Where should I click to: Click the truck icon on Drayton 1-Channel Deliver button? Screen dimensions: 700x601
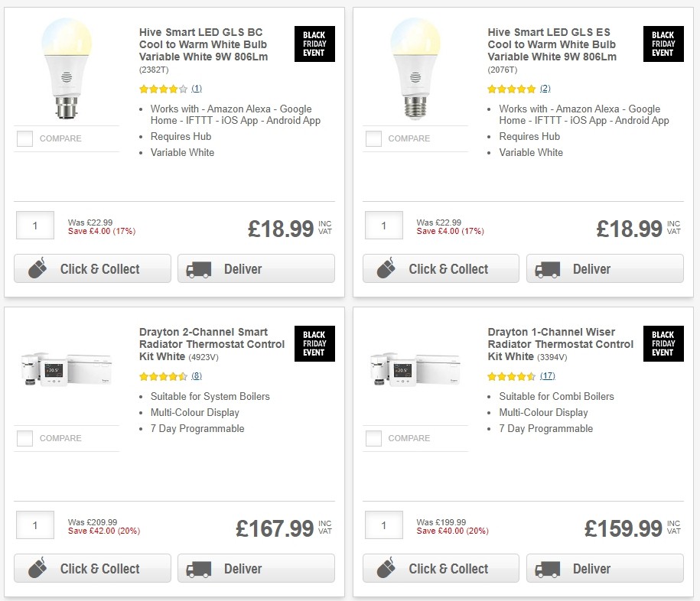pos(546,568)
